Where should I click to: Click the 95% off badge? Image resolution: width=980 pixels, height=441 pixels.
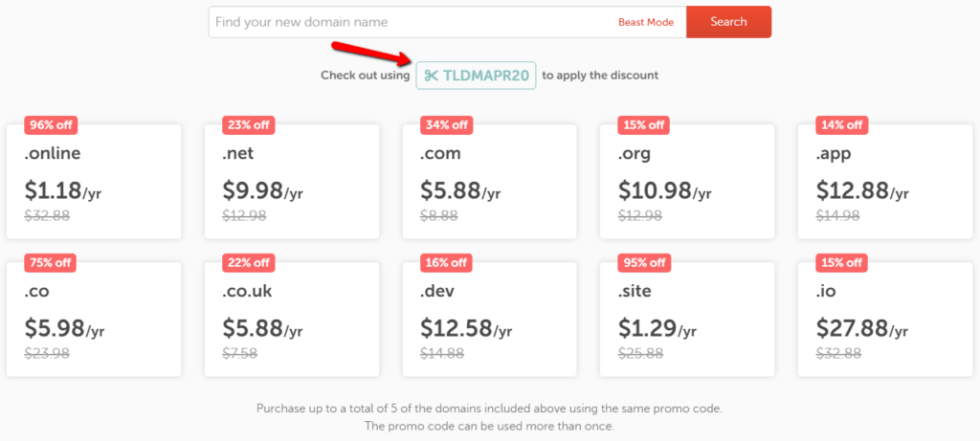click(644, 262)
